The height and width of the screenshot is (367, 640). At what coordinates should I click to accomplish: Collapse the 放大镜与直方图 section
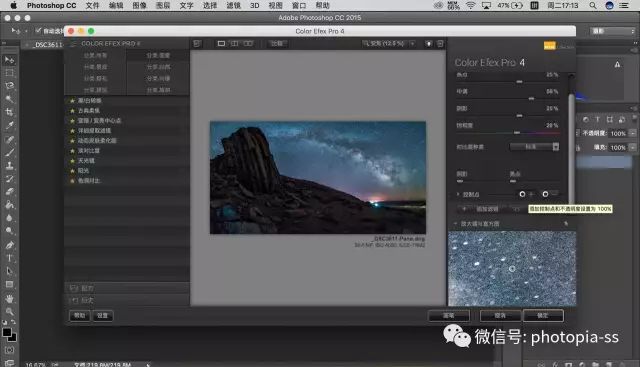pyautogui.click(x=456, y=224)
